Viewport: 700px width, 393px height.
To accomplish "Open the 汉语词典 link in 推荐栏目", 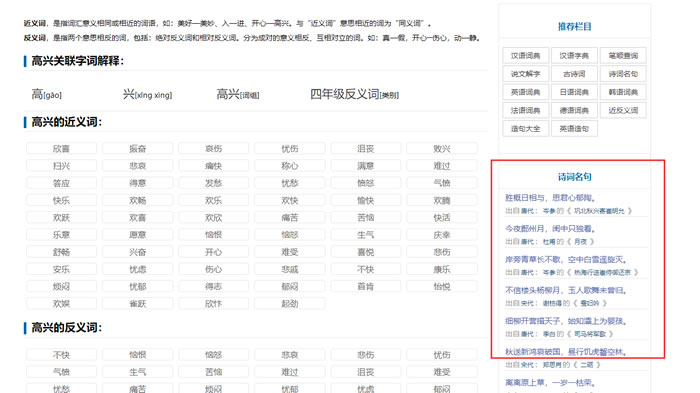I will pos(525,56).
